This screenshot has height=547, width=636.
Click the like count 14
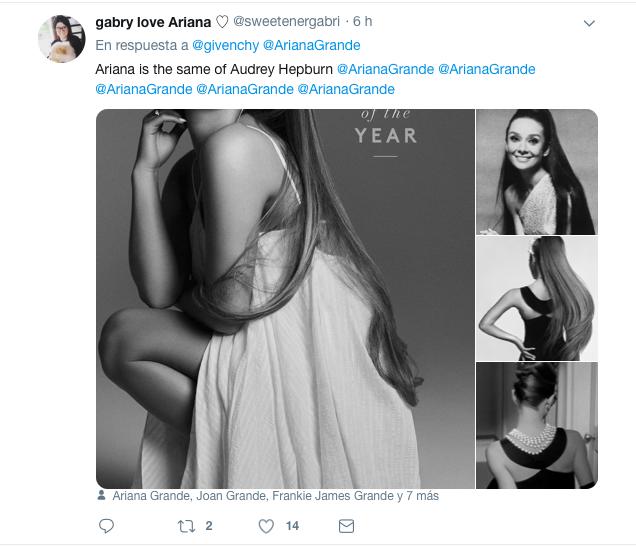[x=292, y=525]
